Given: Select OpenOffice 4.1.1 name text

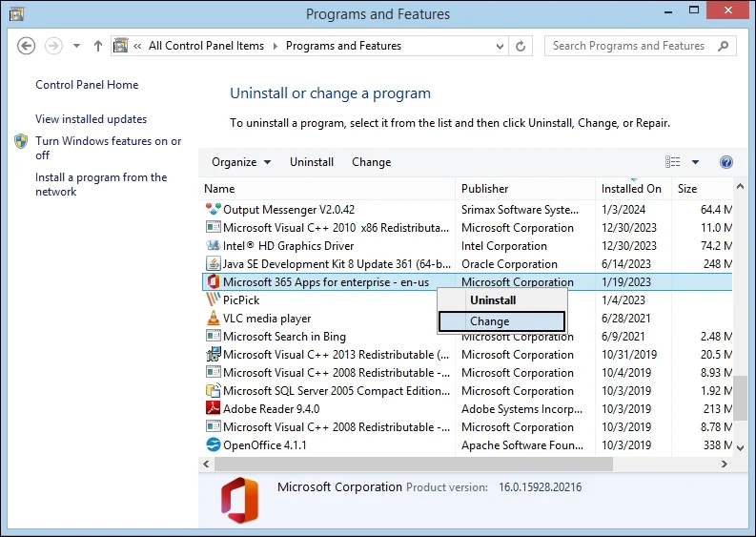Looking at the screenshot, I should coord(265,445).
